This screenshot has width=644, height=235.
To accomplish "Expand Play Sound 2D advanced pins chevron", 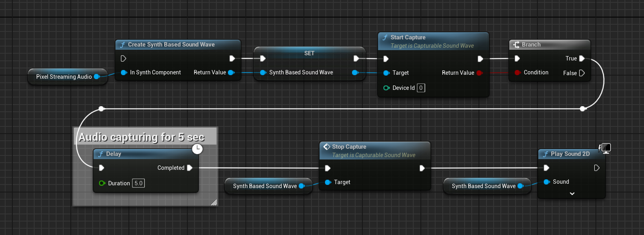I will [572, 194].
